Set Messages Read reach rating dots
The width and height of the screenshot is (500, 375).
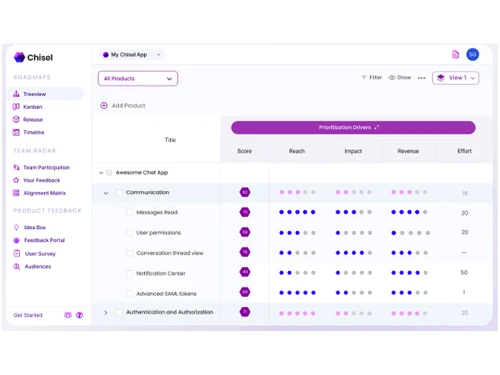[297, 212]
